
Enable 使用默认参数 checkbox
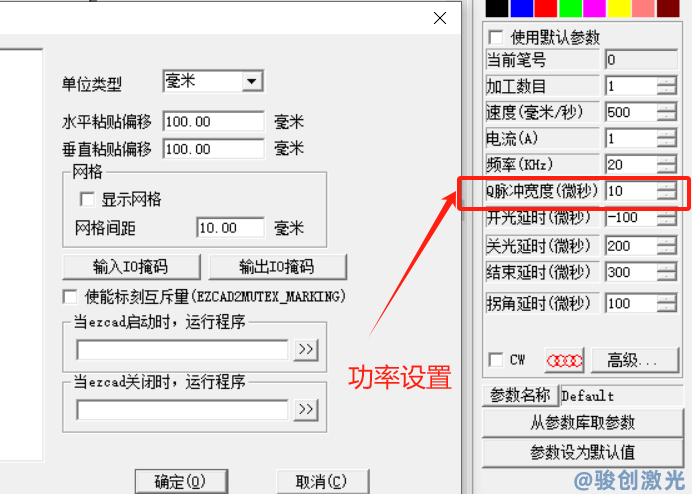tap(496, 37)
